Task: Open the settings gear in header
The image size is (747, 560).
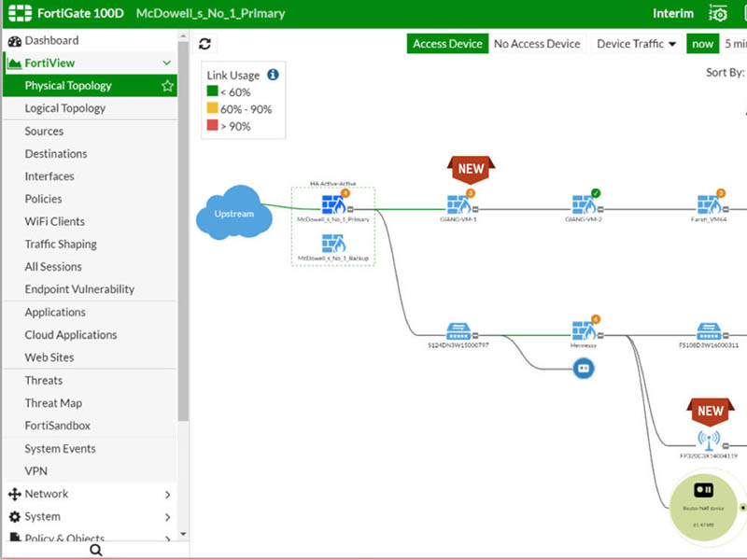Action: pyautogui.click(x=718, y=13)
